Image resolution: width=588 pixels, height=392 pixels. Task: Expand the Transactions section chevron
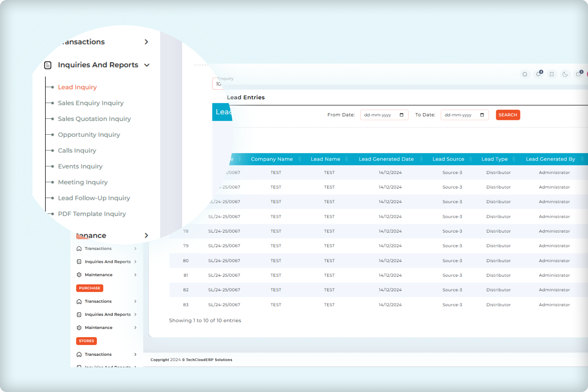coord(146,42)
